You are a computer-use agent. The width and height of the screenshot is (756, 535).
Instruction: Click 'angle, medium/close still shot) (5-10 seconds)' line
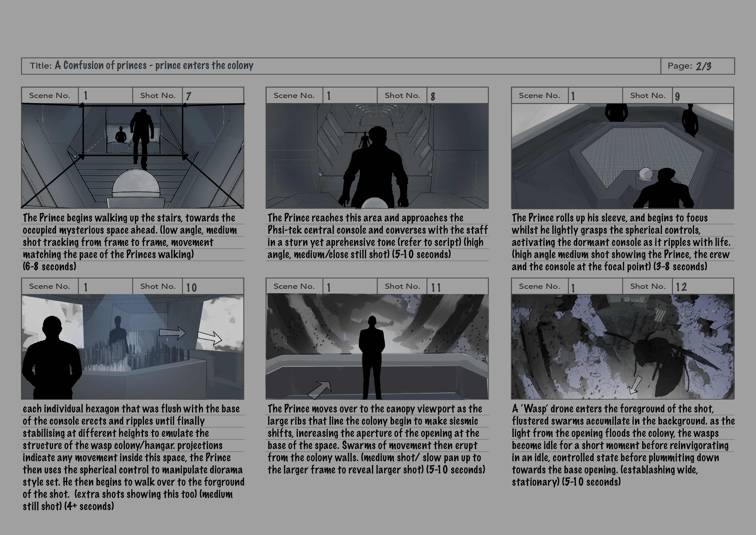pyautogui.click(x=359, y=254)
